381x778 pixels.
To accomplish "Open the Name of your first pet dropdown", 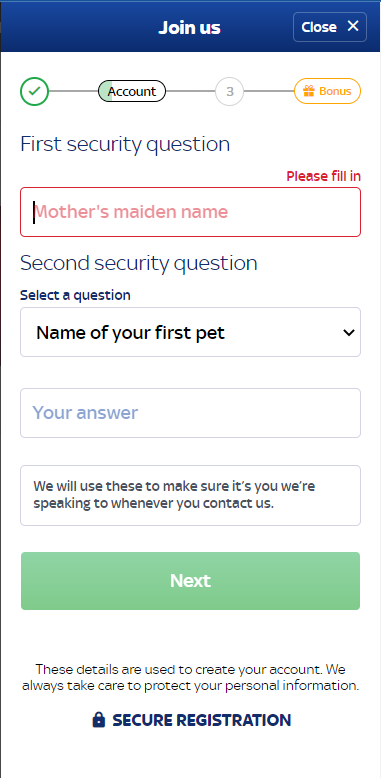I will (x=190, y=332).
